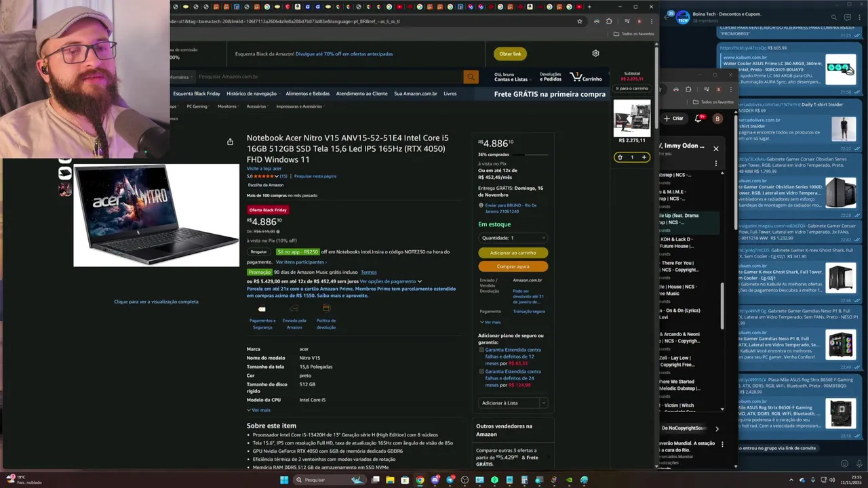Open Alimentos e Bebidas nav item
This screenshot has width=868, height=488.
coord(308,94)
